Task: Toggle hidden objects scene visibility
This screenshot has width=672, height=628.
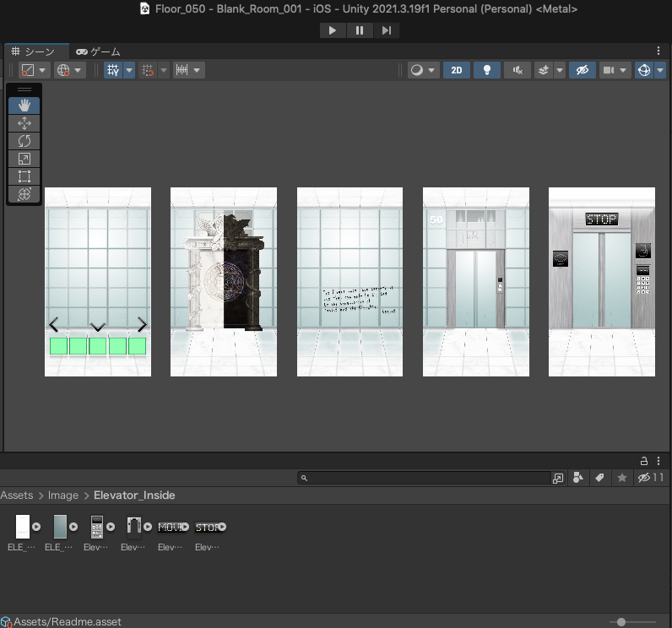Action: (581, 71)
